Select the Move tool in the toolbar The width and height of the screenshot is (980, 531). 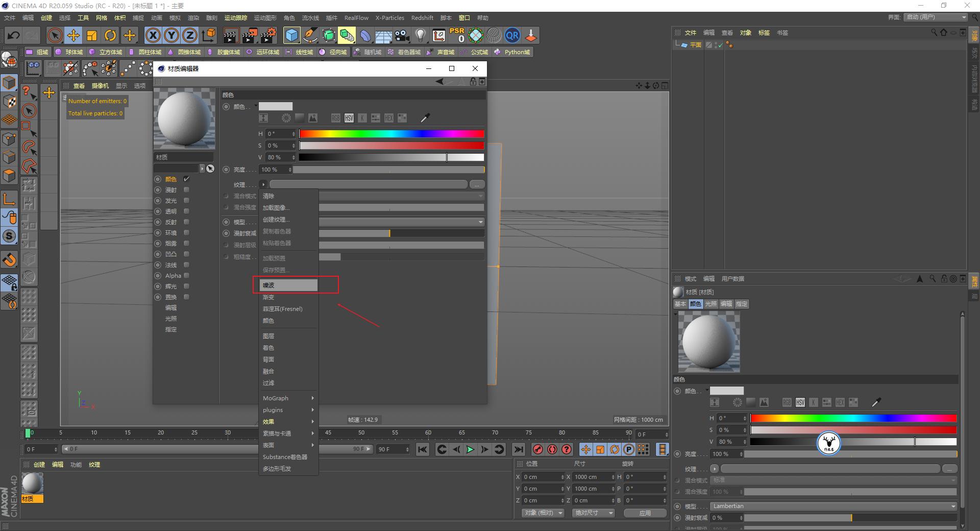[73, 35]
